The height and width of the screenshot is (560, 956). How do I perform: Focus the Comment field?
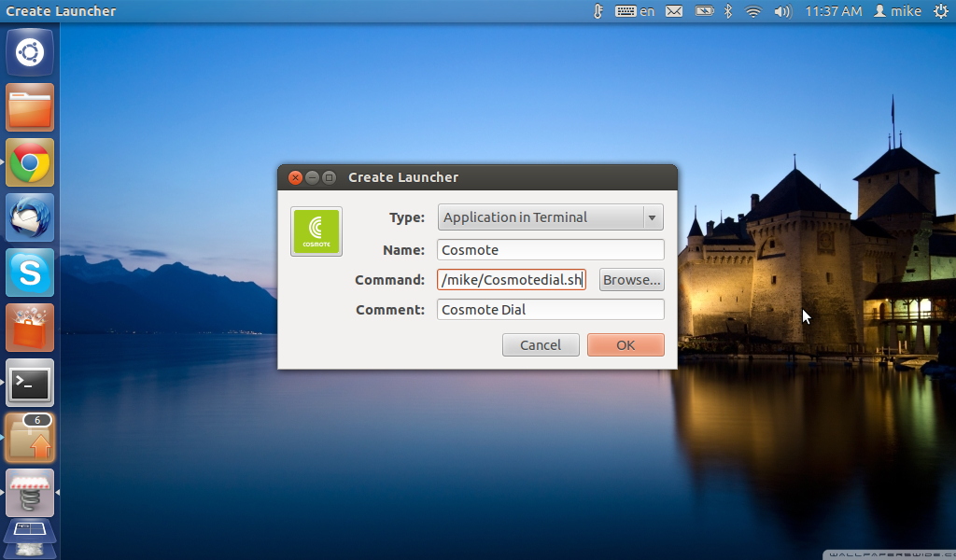(x=550, y=310)
